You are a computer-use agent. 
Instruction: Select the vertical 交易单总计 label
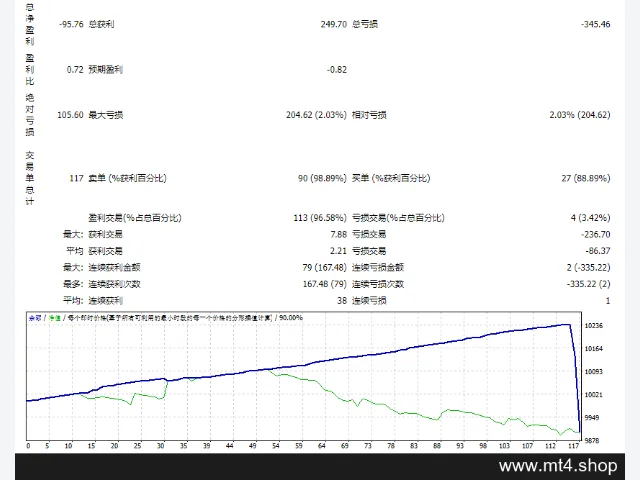pos(29,178)
